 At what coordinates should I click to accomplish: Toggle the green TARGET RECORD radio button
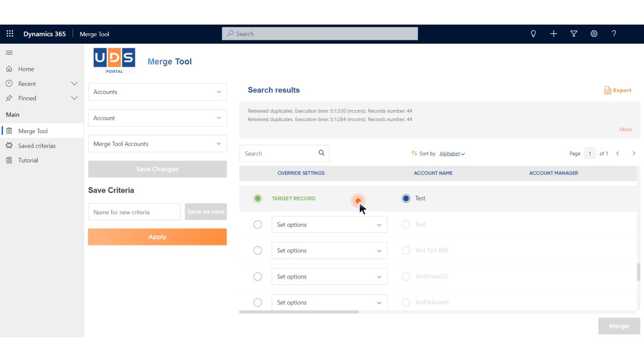click(x=258, y=199)
